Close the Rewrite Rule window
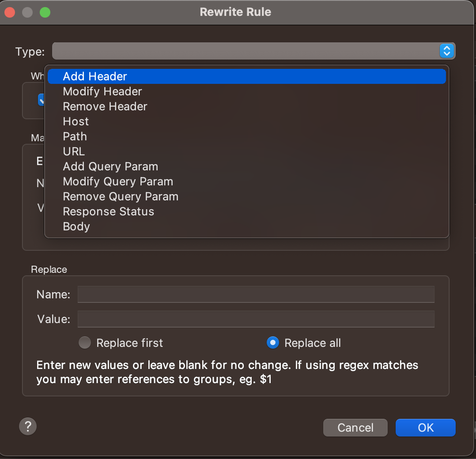 click(10, 12)
